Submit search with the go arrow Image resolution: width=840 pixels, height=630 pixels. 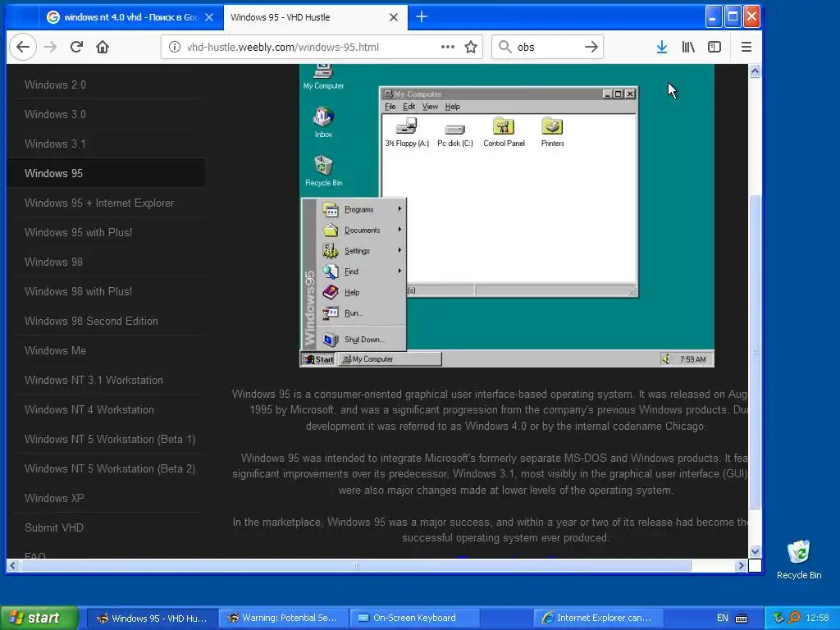(591, 47)
